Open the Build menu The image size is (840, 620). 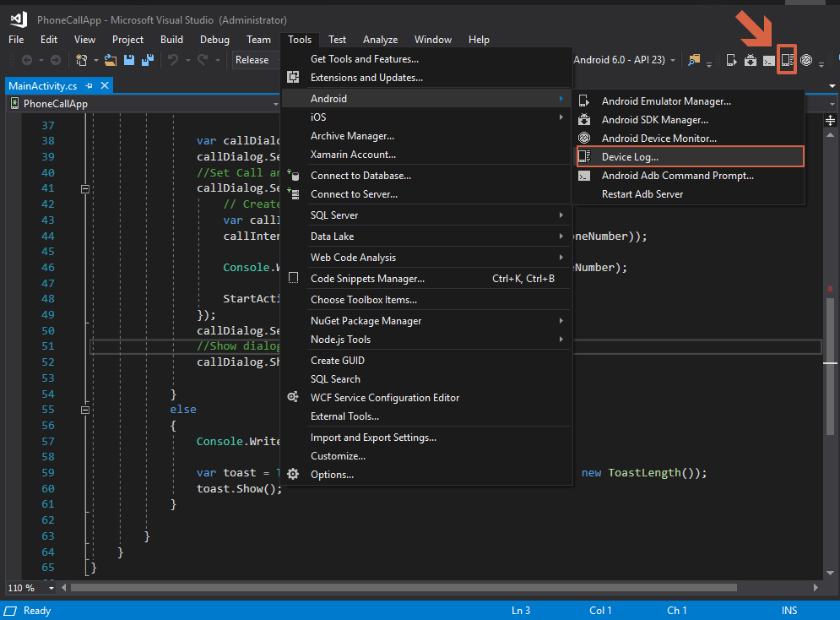point(171,40)
